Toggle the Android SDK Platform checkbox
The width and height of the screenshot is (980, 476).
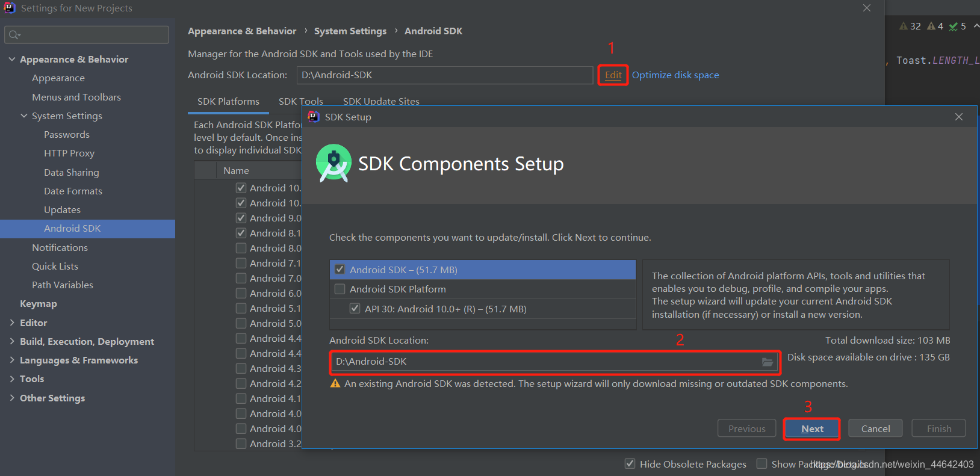click(340, 289)
